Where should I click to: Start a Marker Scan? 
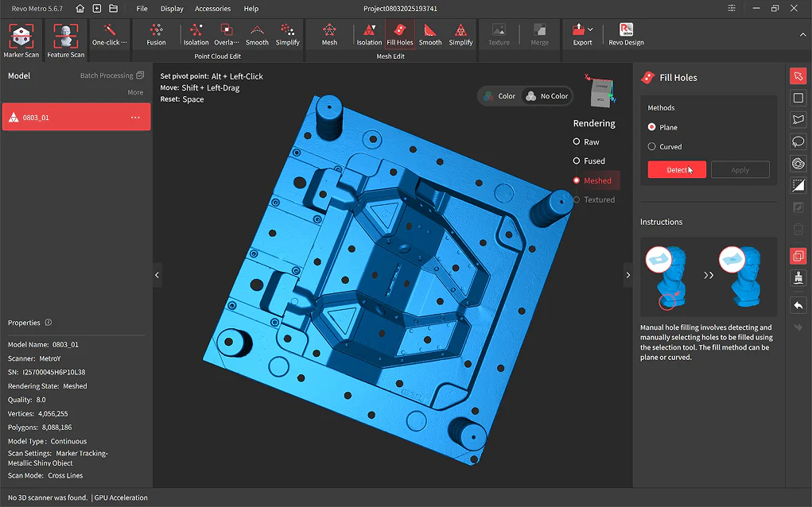[21, 40]
